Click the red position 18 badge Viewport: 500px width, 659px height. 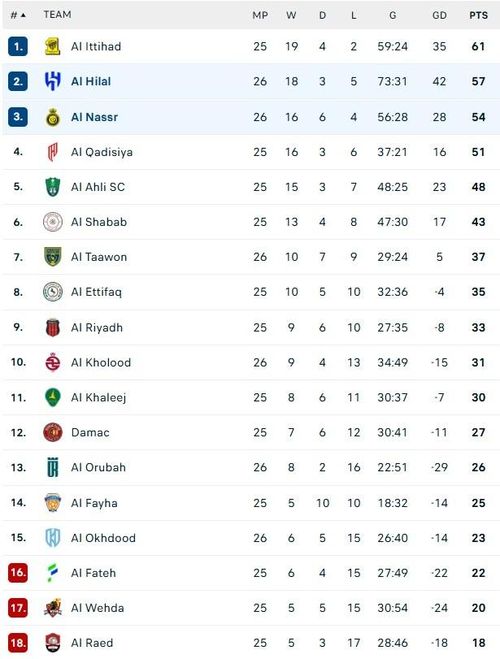18,643
